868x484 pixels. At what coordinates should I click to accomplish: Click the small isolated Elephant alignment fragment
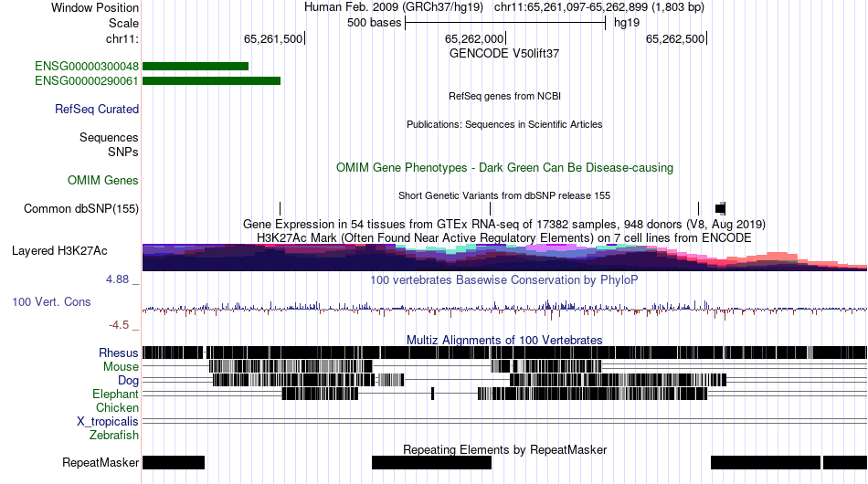pos(433,394)
